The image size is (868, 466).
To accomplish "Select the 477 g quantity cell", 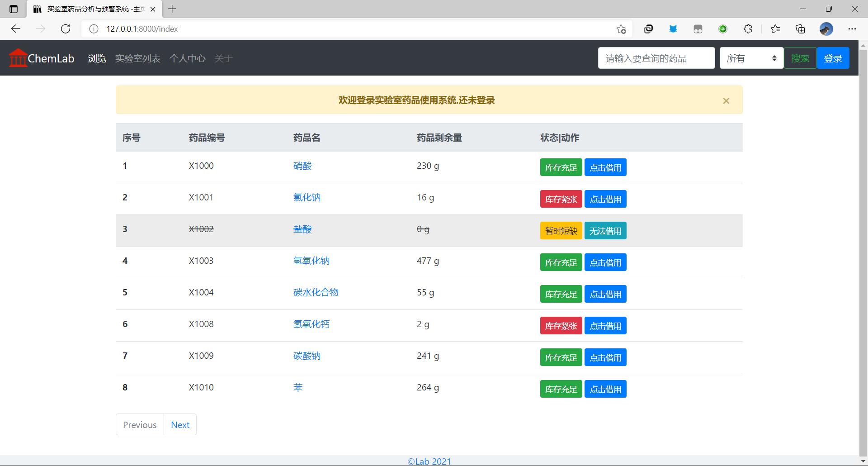I will (428, 261).
